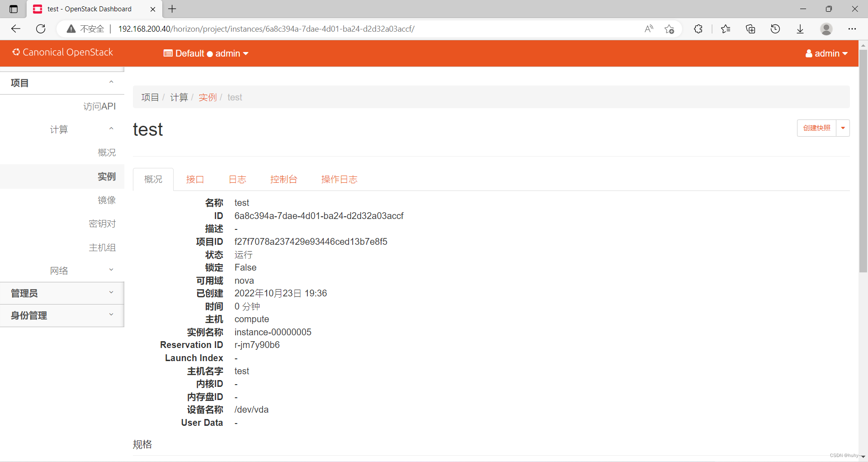This screenshot has width=868, height=462.
Task: Click the page vertical scrollbar thumb
Action: coord(863,161)
